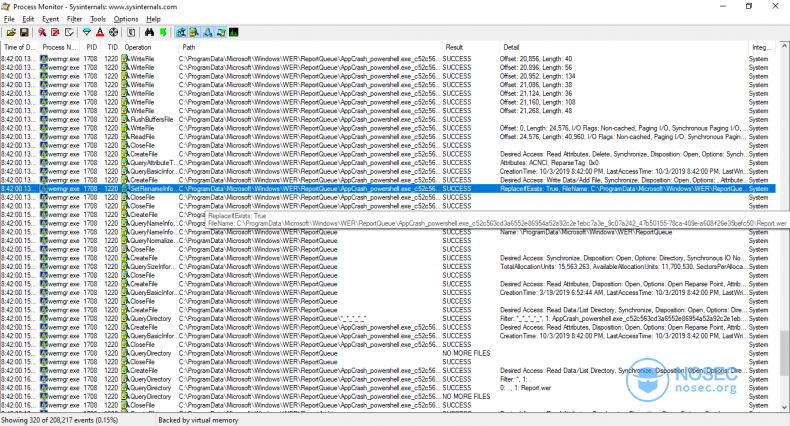
Task: Click the QueryNormalize... operation cell
Action: point(150,240)
